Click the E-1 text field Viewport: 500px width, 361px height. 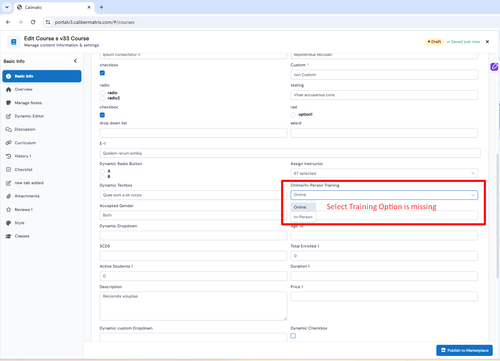pyautogui.click(x=290, y=153)
